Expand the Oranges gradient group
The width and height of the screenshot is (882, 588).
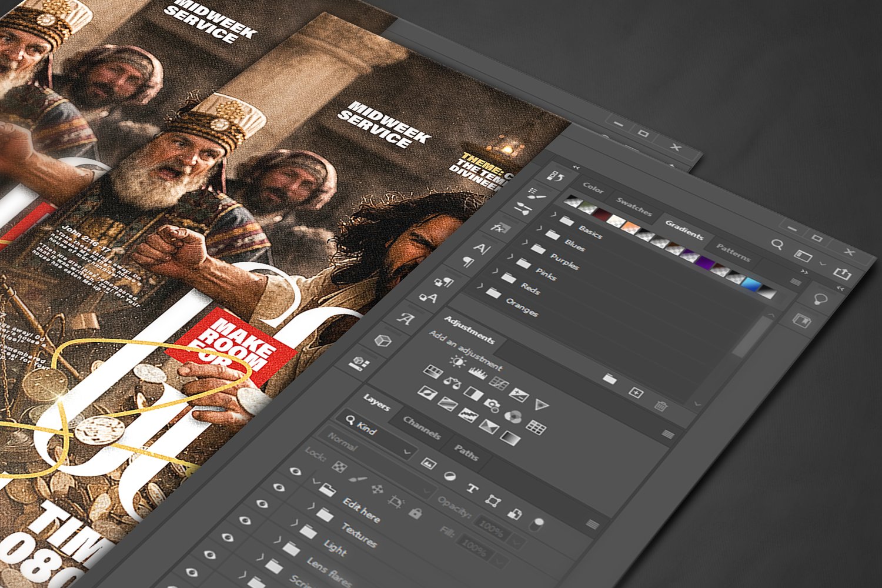tap(480, 287)
